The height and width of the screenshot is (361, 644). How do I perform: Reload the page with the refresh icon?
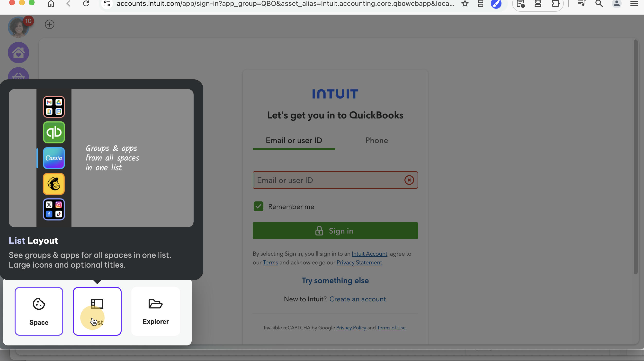pyautogui.click(x=86, y=3)
